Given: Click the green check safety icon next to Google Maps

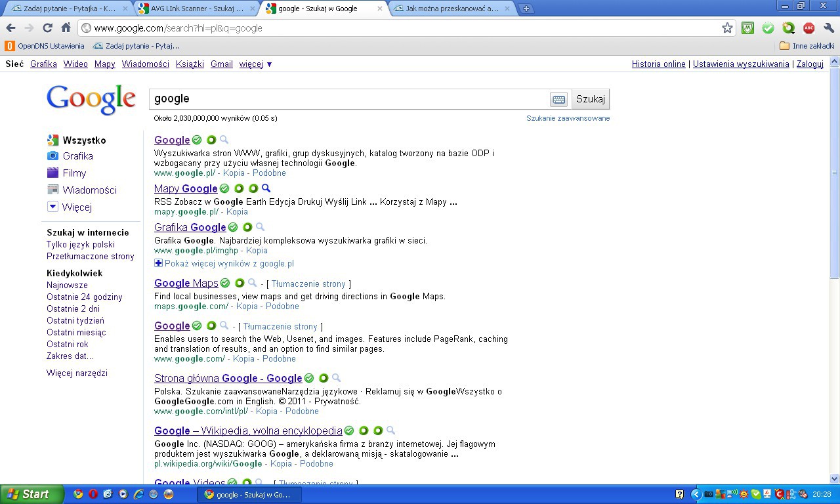Looking at the screenshot, I should (225, 283).
